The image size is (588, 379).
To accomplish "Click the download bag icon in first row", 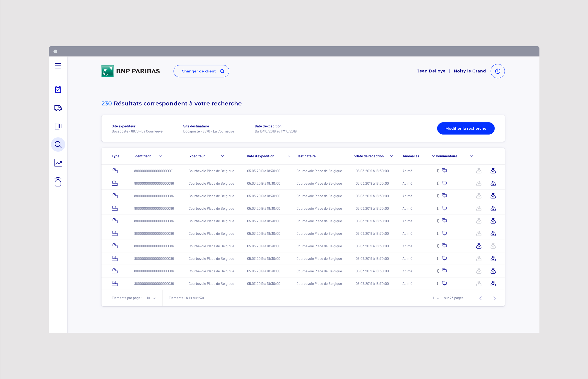I will (x=493, y=171).
